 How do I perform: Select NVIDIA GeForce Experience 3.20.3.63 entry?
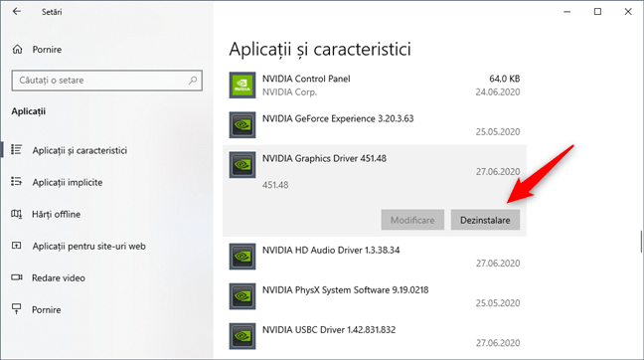pos(338,118)
